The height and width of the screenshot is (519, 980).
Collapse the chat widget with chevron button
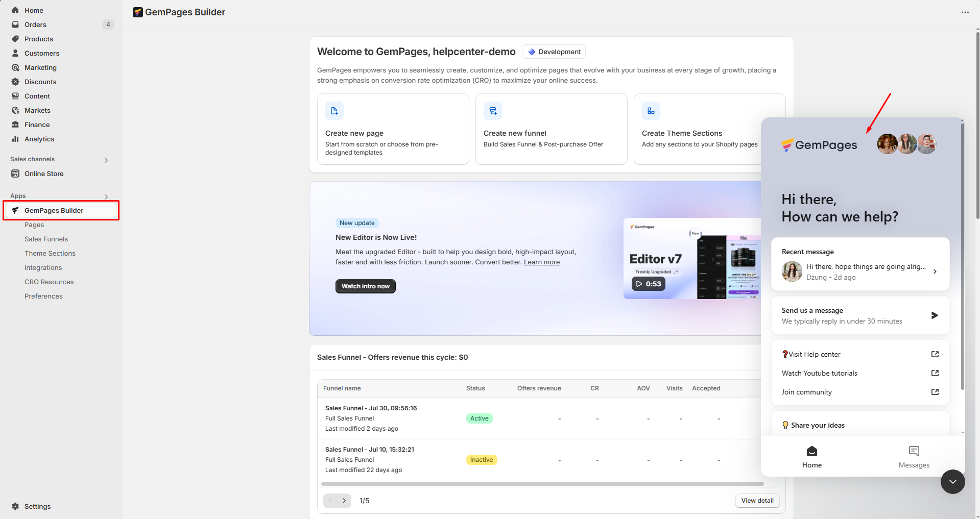[x=952, y=481]
